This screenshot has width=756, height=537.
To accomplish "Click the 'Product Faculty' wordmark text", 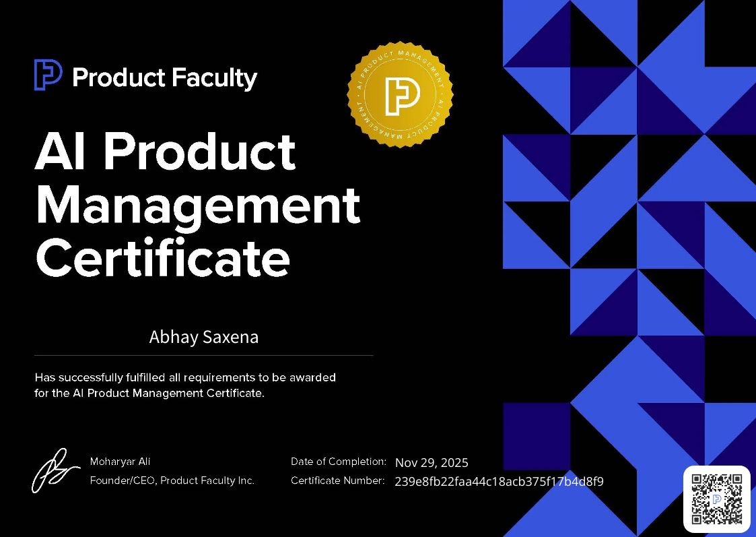I will point(166,77).
